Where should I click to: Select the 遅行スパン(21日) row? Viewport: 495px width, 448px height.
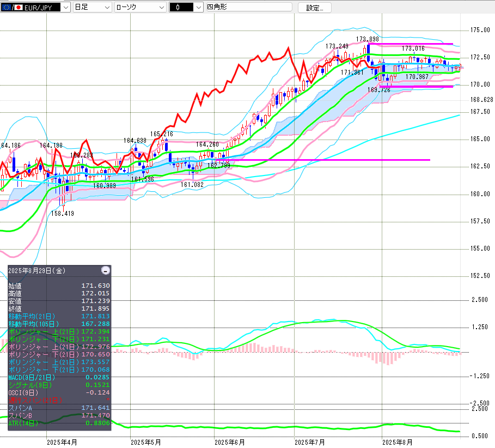click(59, 400)
